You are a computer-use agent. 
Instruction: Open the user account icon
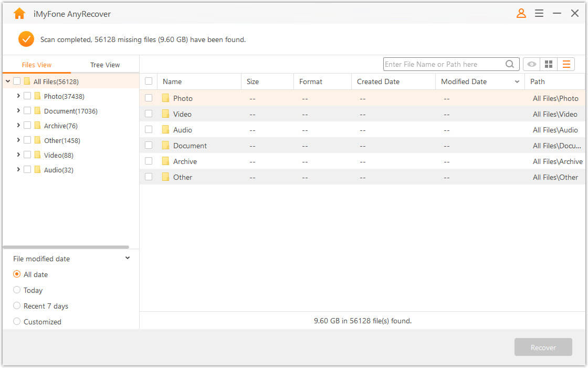pyautogui.click(x=521, y=14)
